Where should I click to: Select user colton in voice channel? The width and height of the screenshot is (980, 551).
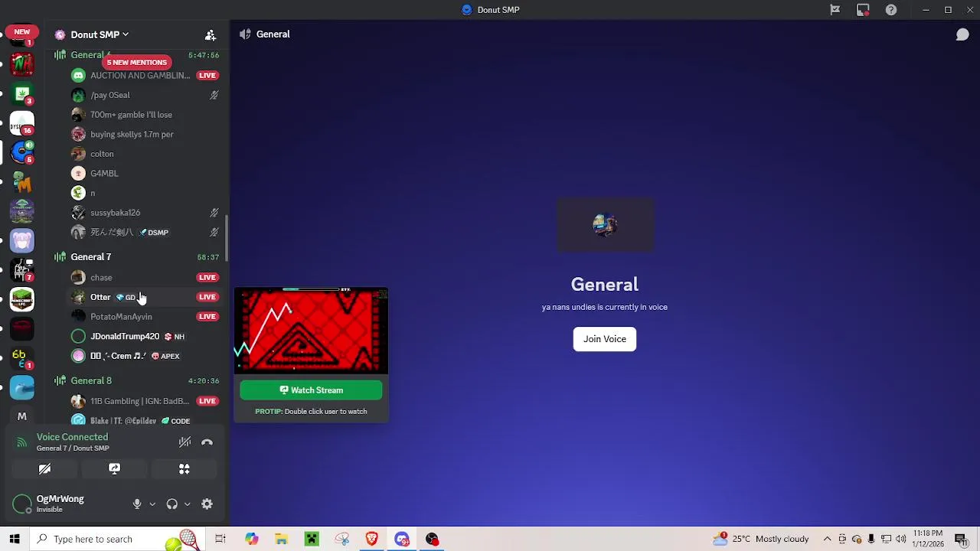tap(102, 154)
